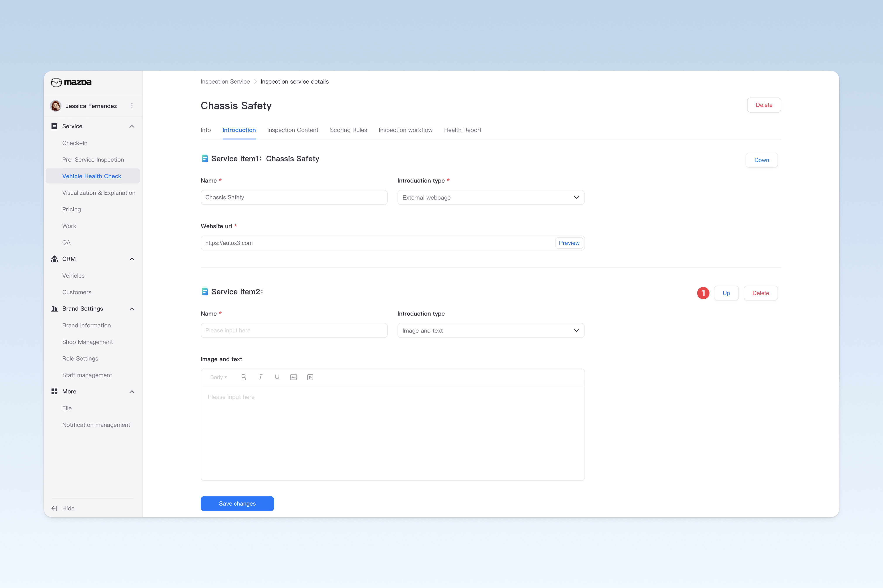Open the Body text style dropdown
Screen dimensions: 883x588
[x=218, y=377]
